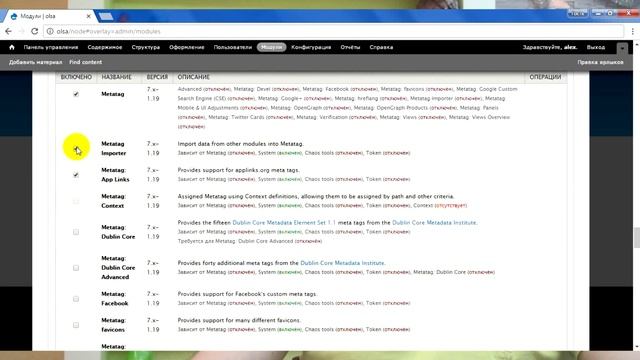Open Dublin Core Metadata Element Set 1.1 link
640x360 pixels.
284,222
